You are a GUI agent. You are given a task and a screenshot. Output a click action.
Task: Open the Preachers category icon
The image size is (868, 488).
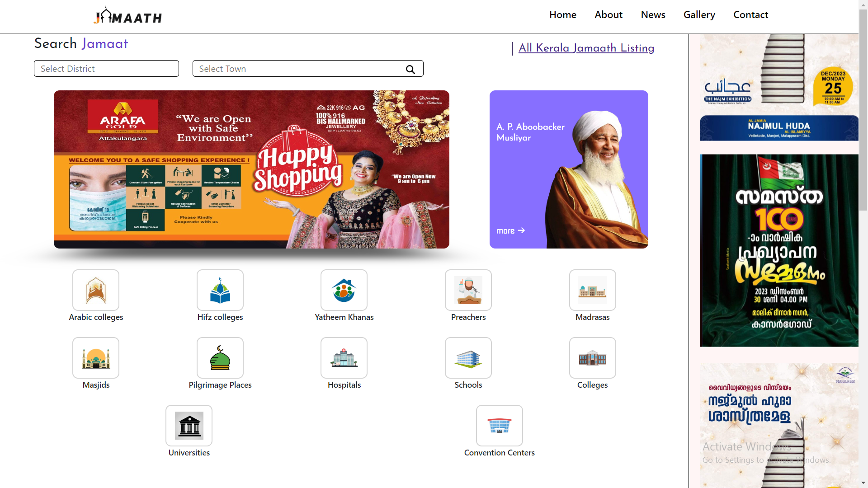pos(468,290)
